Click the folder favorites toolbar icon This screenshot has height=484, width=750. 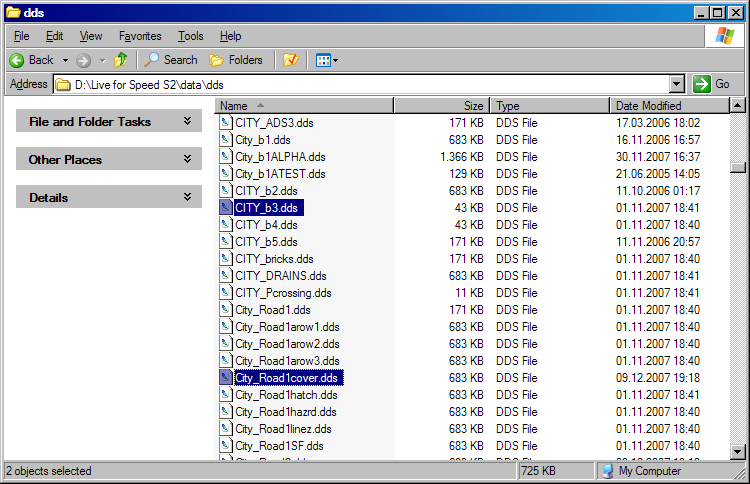pos(290,60)
